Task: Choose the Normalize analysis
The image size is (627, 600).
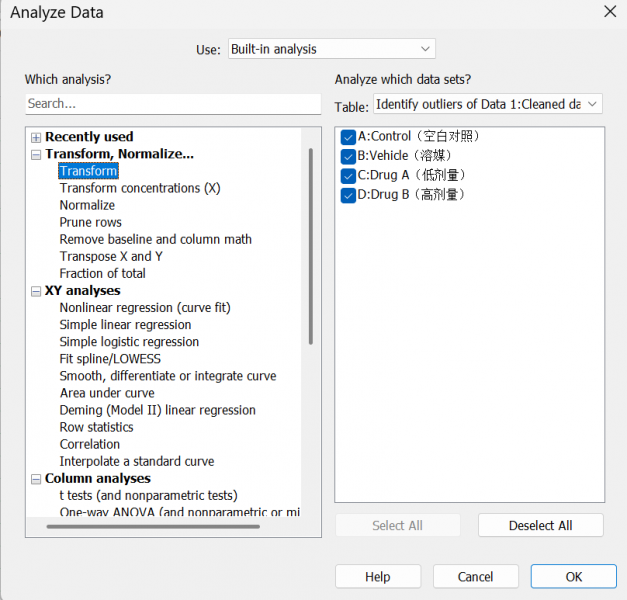Action: 87,205
